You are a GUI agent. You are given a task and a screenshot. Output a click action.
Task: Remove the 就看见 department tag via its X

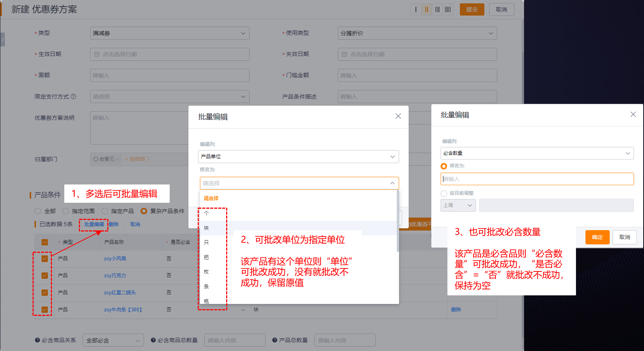pyautogui.click(x=117, y=159)
